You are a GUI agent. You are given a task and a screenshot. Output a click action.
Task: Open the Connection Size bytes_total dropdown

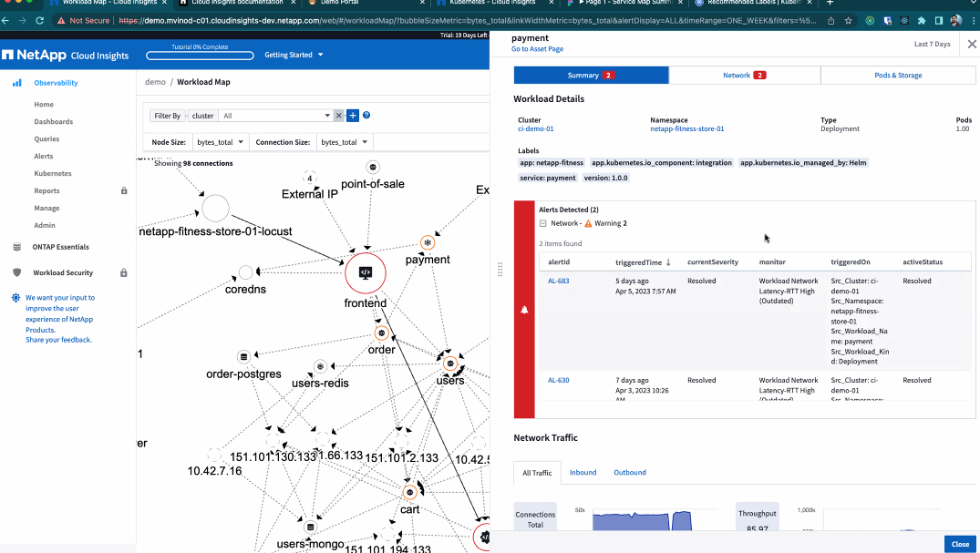coord(345,142)
